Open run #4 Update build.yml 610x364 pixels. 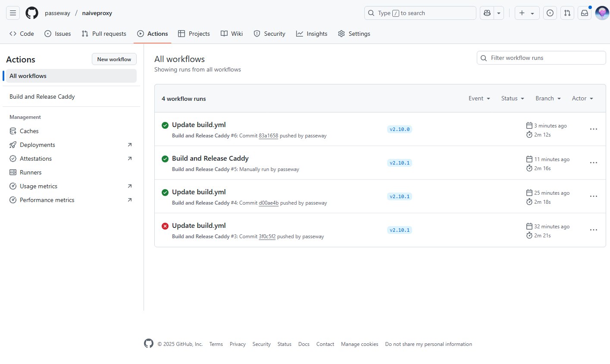(199, 192)
